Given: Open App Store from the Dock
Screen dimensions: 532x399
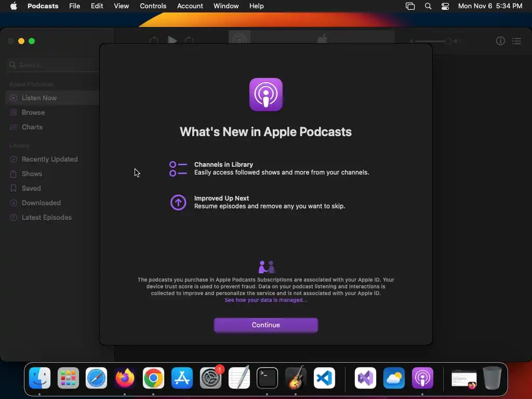Looking at the screenshot, I should click(182, 378).
